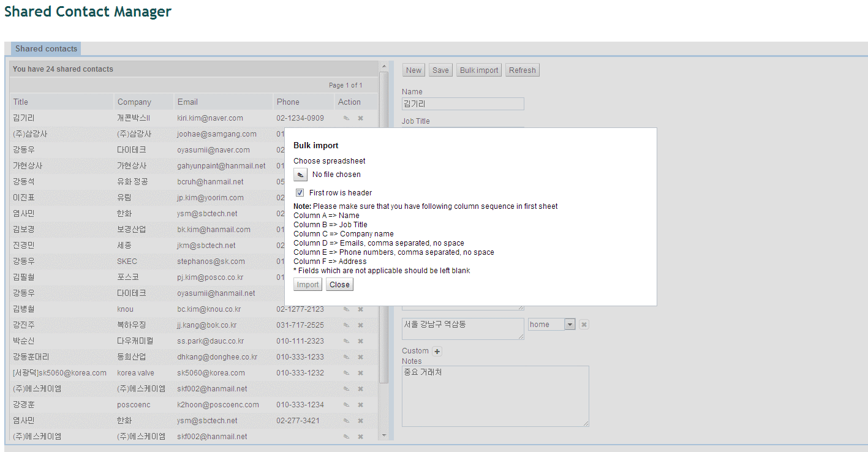
Task: Click into the Name input field
Action: click(463, 104)
